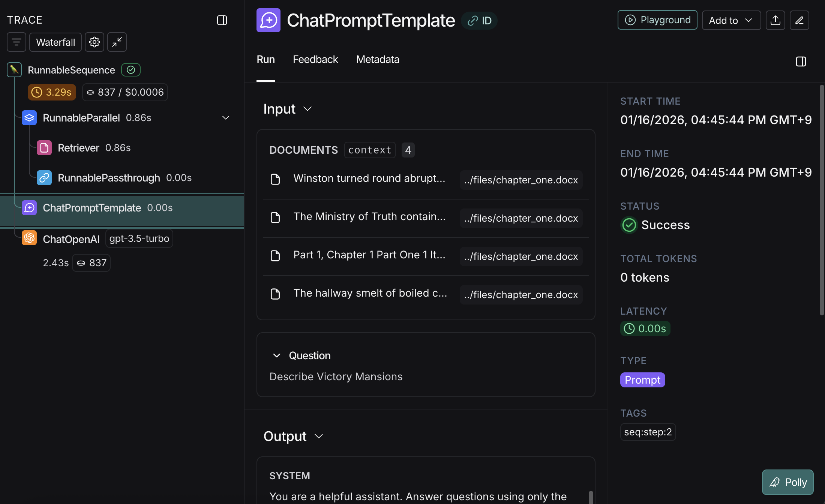Click the ChatOpenAI run icon
The height and width of the screenshot is (504, 825).
(x=29, y=238)
